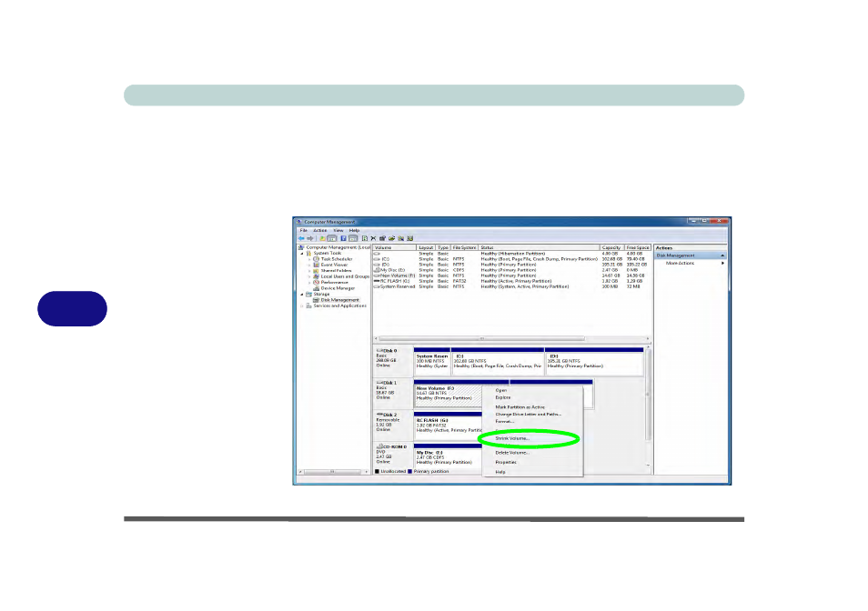Collapse Disk Management actions section arrow
Image resolution: width=868 pixels, height=611 pixels.
(722, 255)
